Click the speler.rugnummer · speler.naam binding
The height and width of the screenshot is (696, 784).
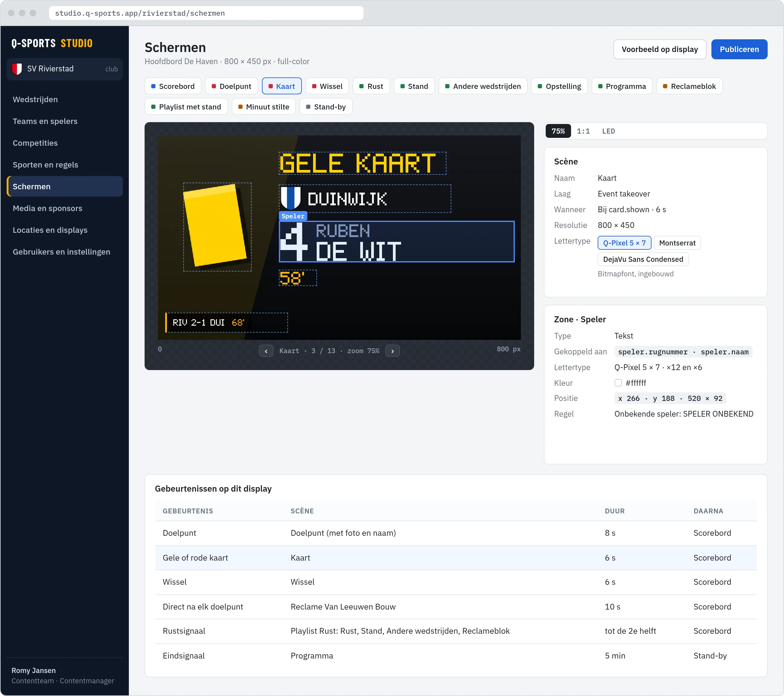(683, 352)
